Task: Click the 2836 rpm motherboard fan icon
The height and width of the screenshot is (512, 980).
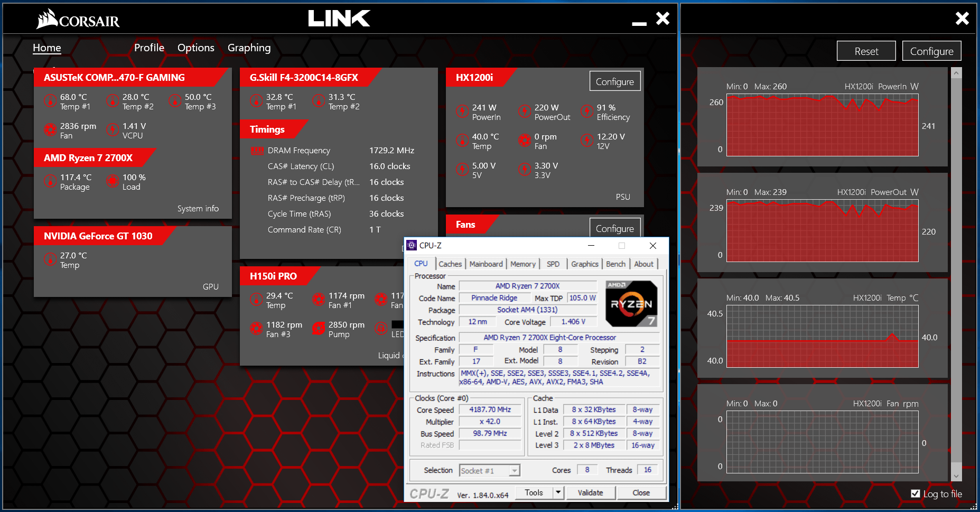Action: 50,129
